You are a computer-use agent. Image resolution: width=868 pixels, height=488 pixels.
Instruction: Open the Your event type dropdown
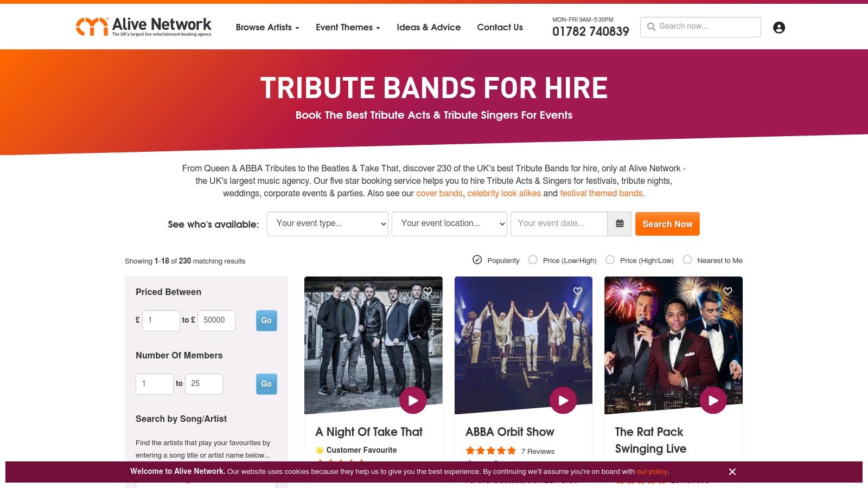click(328, 224)
